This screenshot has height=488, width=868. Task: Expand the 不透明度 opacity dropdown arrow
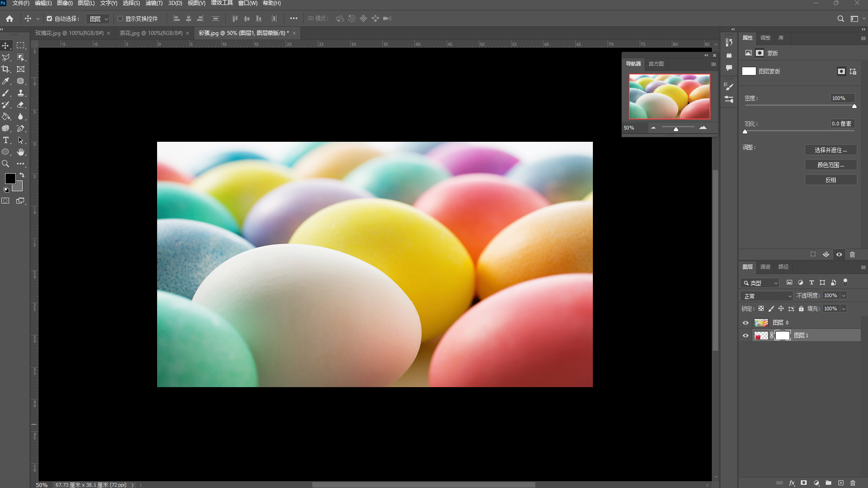pyautogui.click(x=843, y=296)
